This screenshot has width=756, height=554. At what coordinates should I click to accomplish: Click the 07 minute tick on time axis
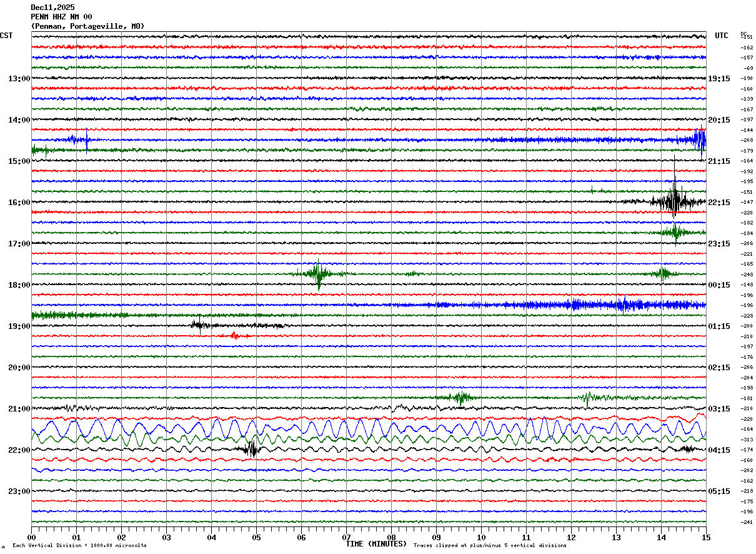(x=346, y=537)
